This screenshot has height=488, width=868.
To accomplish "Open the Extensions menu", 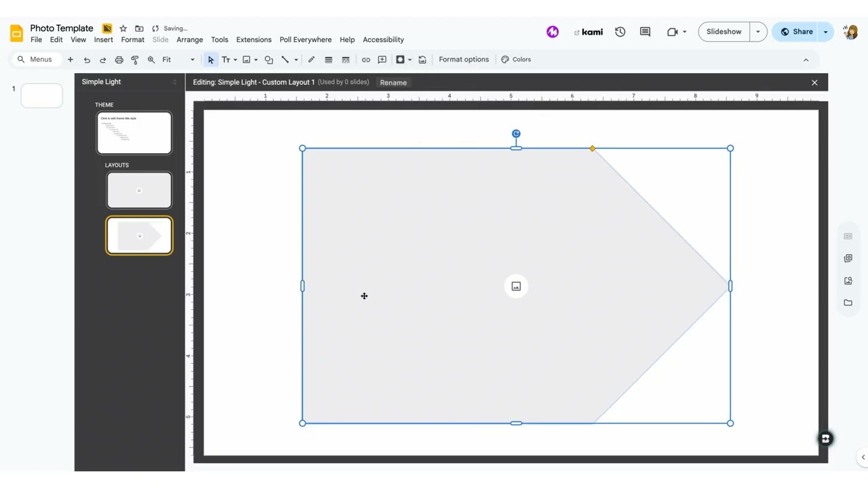I will coord(254,40).
